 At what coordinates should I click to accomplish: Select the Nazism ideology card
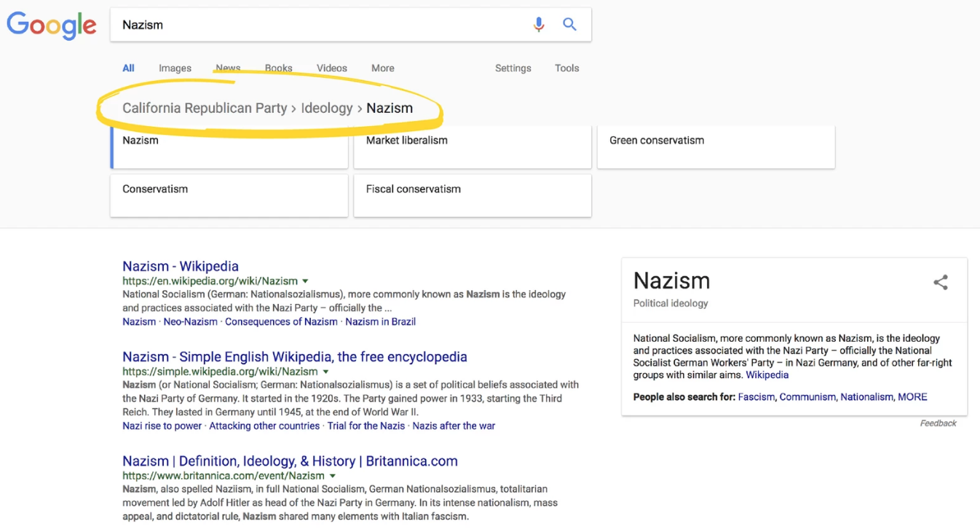229,147
